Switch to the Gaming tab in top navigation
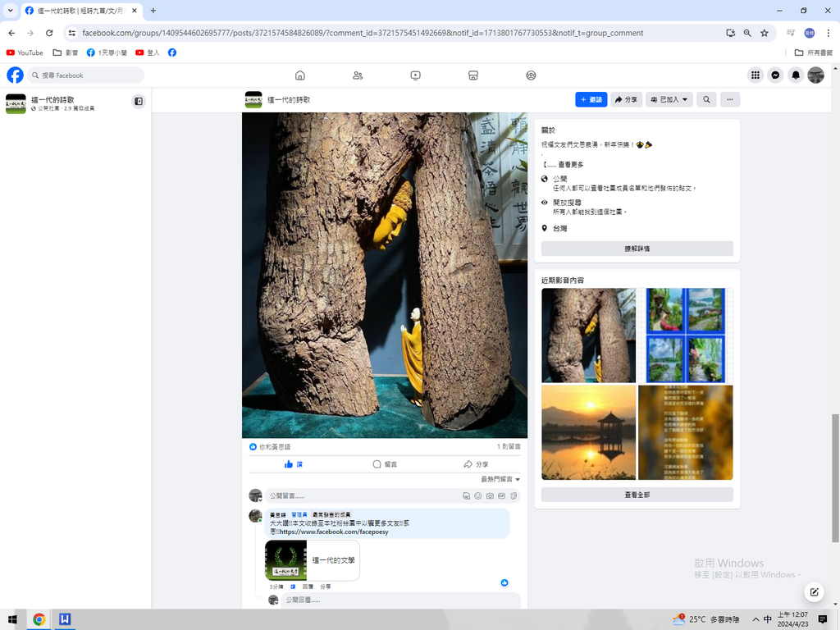The height and width of the screenshot is (630, 840). [531, 75]
